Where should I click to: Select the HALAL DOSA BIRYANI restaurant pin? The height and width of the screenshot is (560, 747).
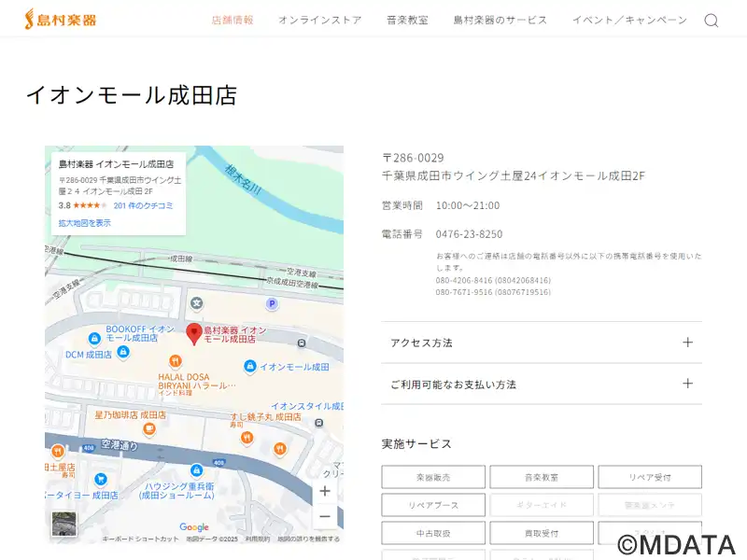[x=176, y=361]
